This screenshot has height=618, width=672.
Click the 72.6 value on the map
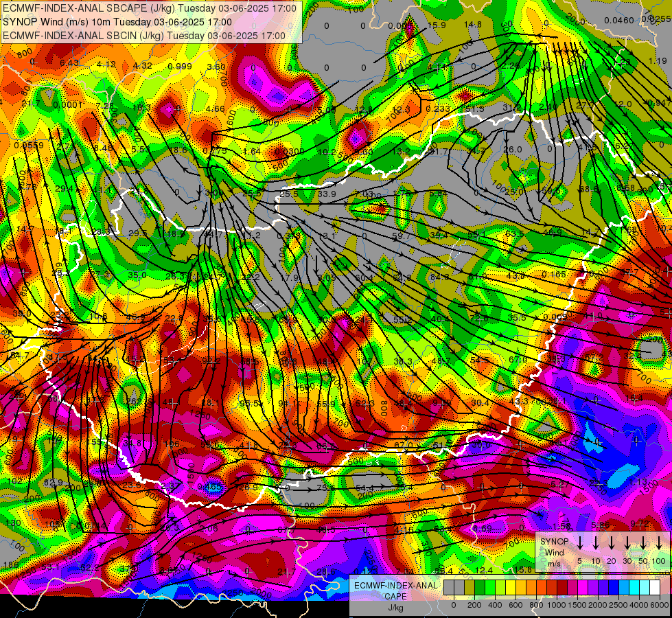click(x=478, y=318)
